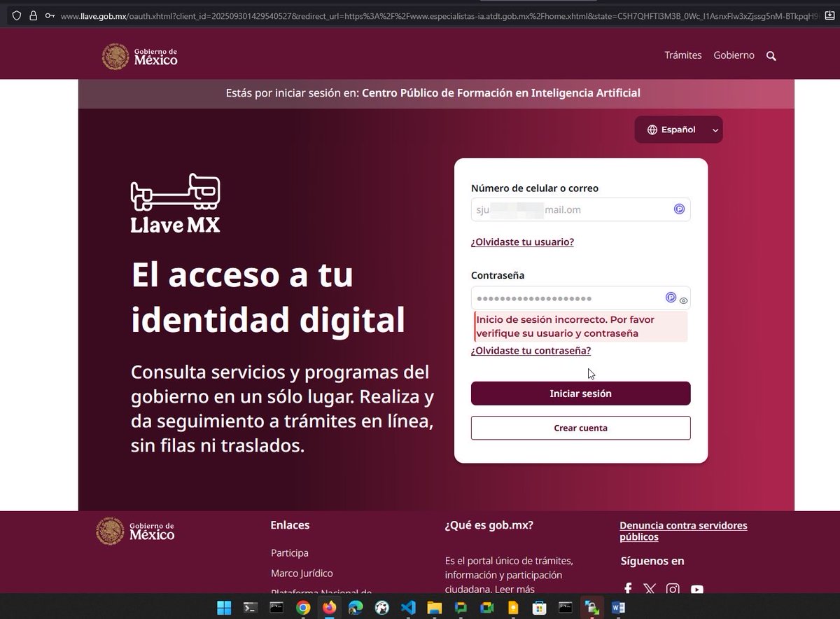Image resolution: width=840 pixels, height=619 pixels.
Task: Select Trámites in the header menu
Action: point(682,55)
